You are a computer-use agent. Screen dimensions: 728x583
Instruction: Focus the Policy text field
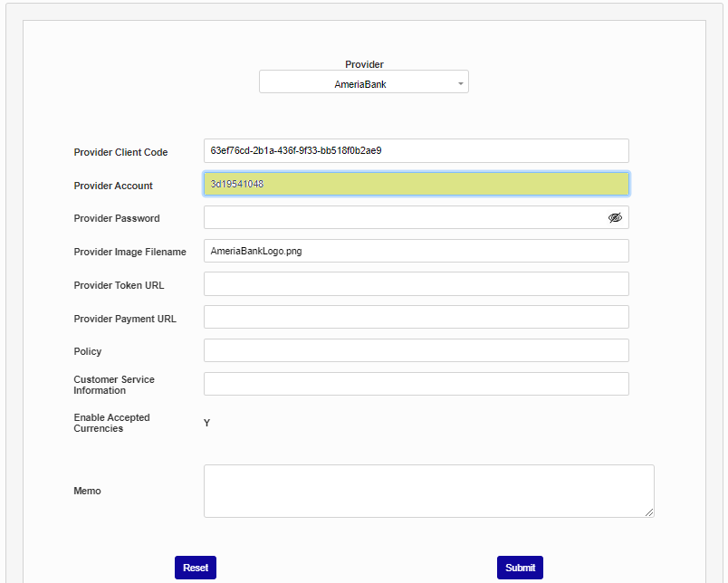pyautogui.click(x=416, y=351)
